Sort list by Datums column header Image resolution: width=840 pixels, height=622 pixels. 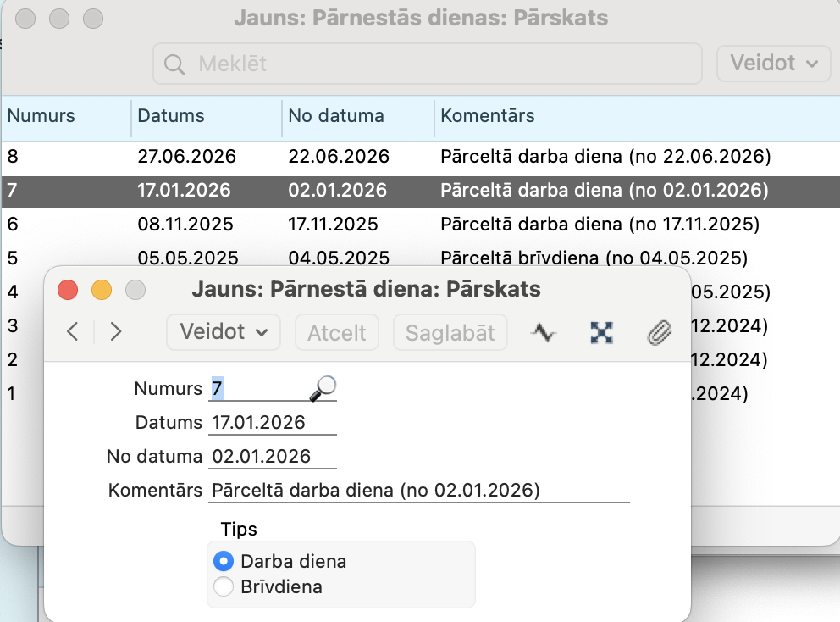(x=171, y=116)
